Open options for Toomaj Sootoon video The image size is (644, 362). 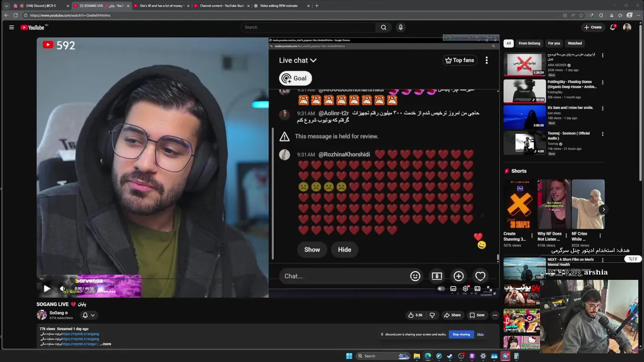pos(602,134)
